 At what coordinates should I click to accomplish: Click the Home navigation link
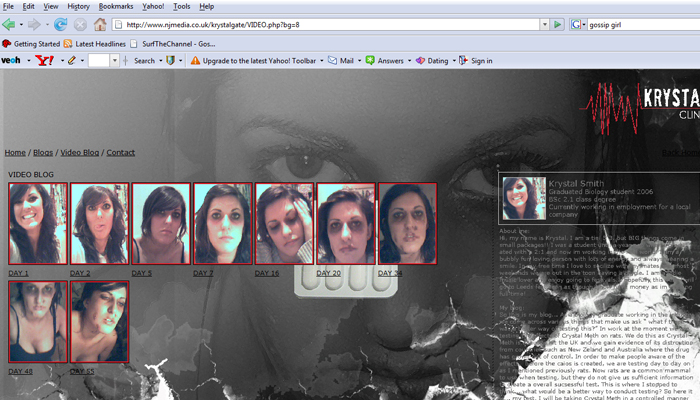pos(15,152)
